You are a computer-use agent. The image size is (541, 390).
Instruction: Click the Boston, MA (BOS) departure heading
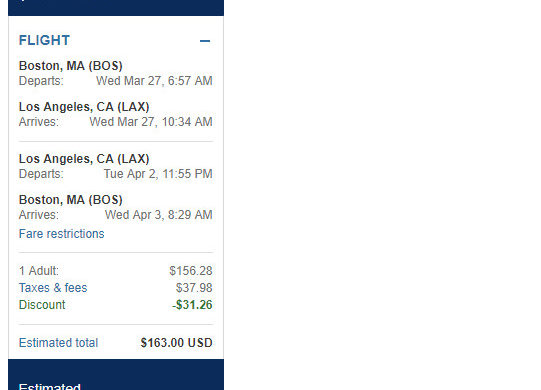click(71, 66)
